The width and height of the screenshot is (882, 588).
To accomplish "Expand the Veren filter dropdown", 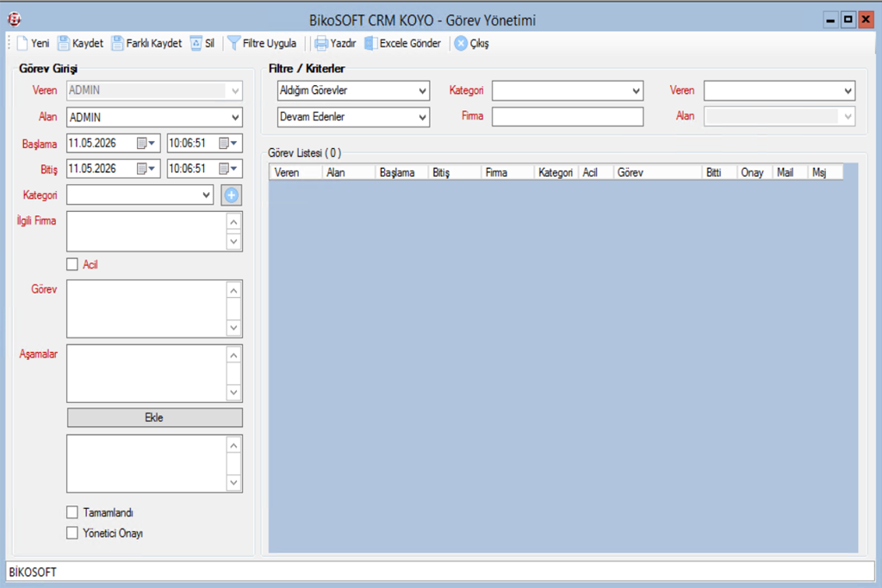I will coord(848,90).
